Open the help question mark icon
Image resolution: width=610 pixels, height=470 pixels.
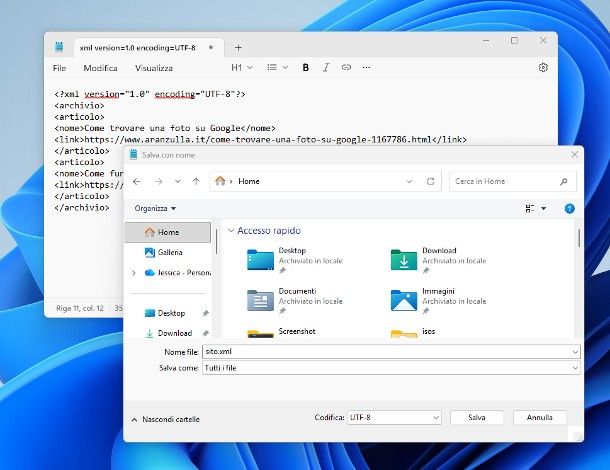(x=569, y=209)
